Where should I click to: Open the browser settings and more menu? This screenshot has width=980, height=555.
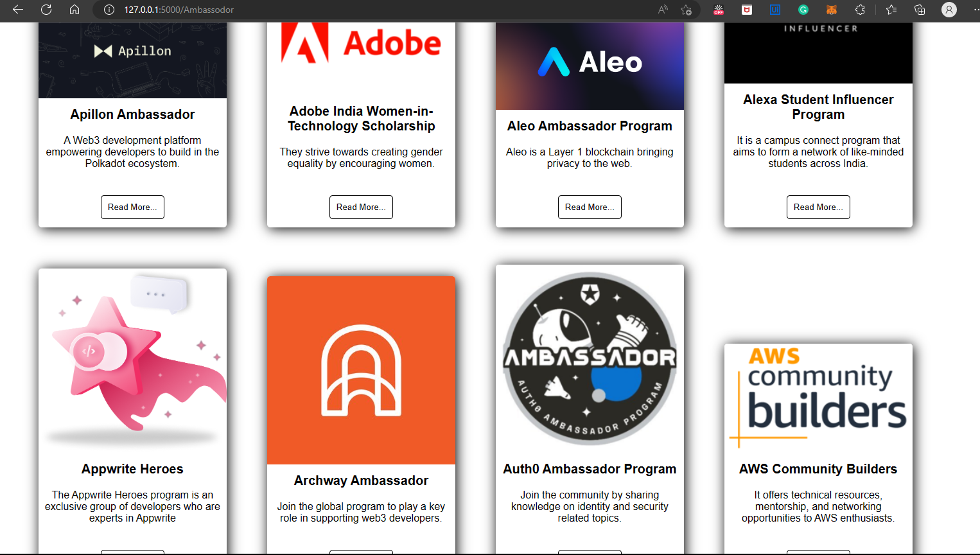click(x=976, y=10)
